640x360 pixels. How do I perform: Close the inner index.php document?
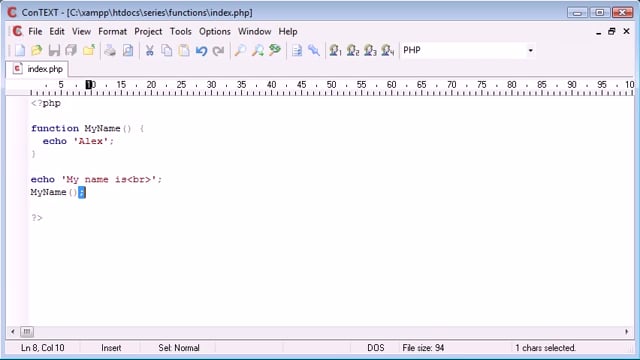point(627,31)
